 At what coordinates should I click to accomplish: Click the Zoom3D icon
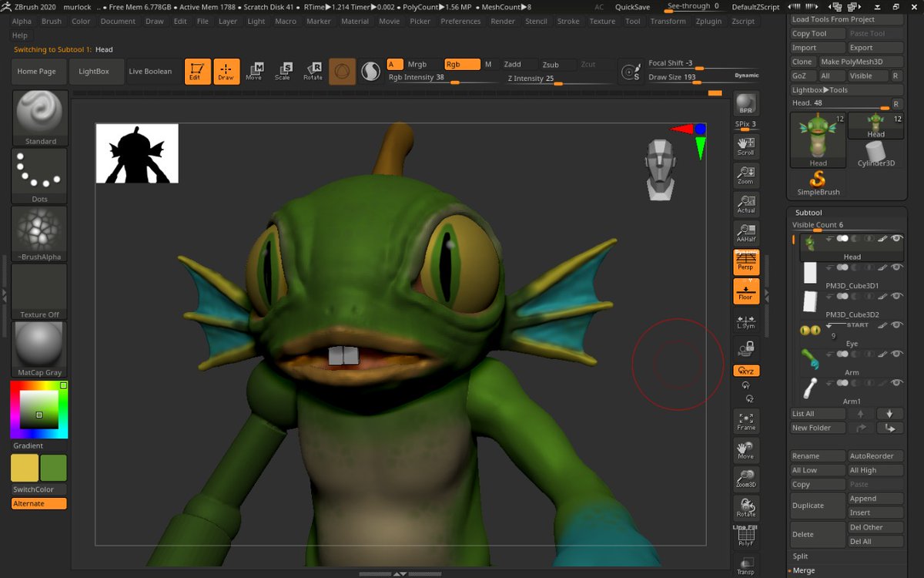[745, 479]
